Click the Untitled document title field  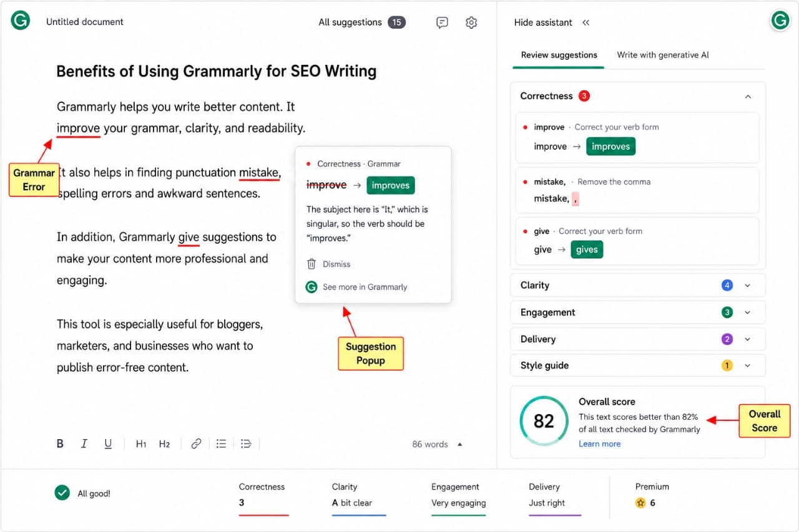[x=85, y=22]
